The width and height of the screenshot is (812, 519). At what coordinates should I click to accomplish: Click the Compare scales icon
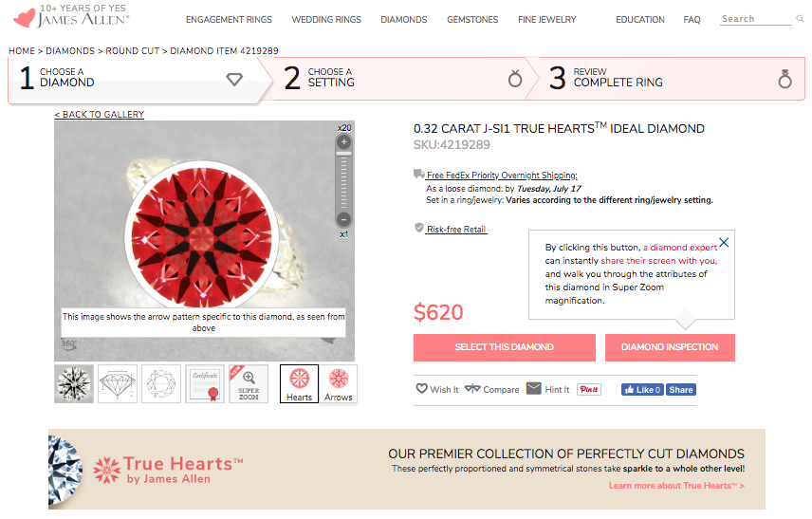(472, 388)
